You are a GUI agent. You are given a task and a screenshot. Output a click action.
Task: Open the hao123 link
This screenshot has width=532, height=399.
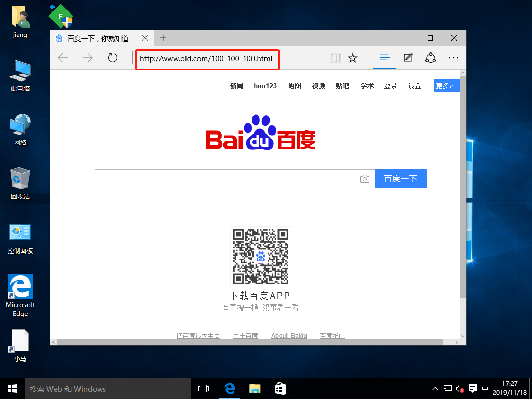[x=265, y=86]
